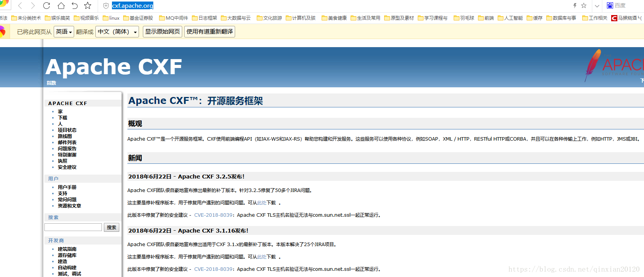This screenshot has height=277, width=644.
Task: Open the 前端 bookmark folder
Action: (486, 18)
